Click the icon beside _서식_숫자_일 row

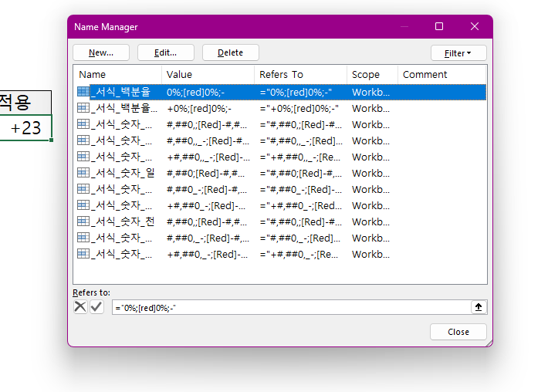pos(83,173)
